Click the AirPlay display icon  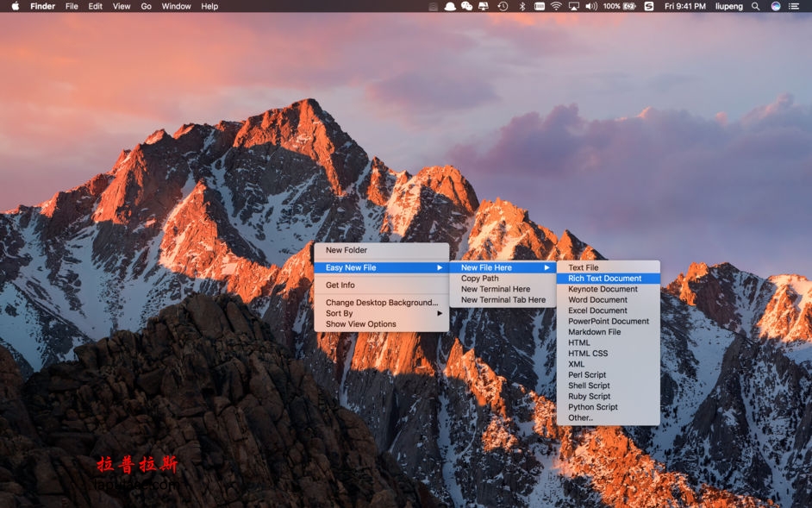click(573, 6)
